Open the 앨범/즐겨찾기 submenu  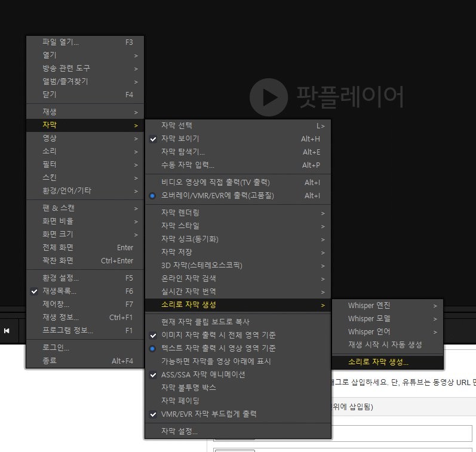[x=85, y=81]
